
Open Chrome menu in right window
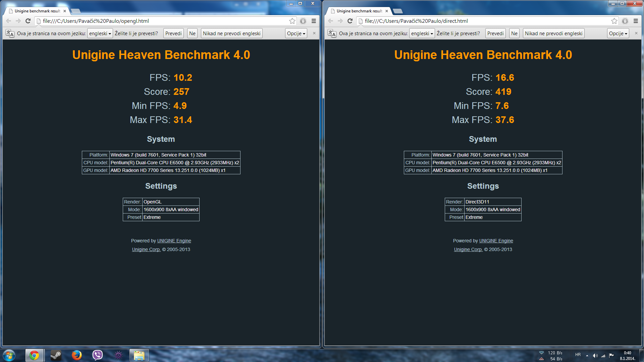coord(636,21)
